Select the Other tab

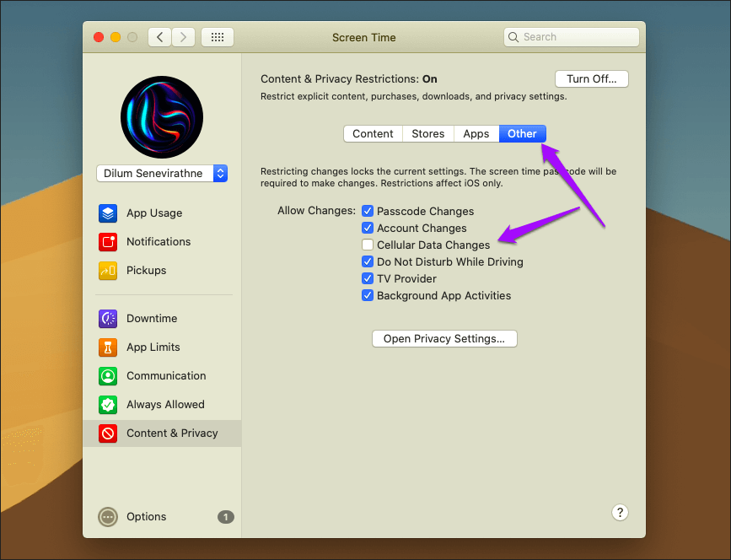point(522,134)
